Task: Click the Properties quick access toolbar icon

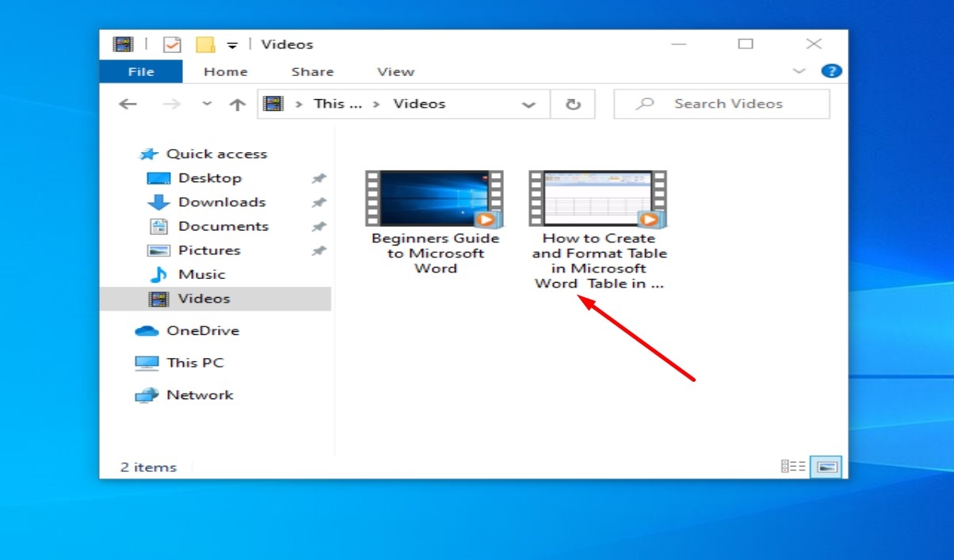Action: pyautogui.click(x=172, y=44)
